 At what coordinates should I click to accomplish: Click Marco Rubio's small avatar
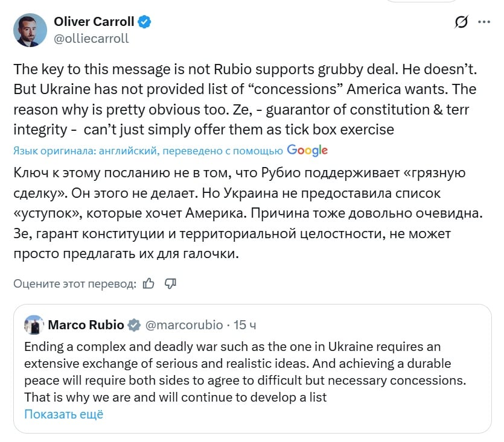click(x=33, y=325)
